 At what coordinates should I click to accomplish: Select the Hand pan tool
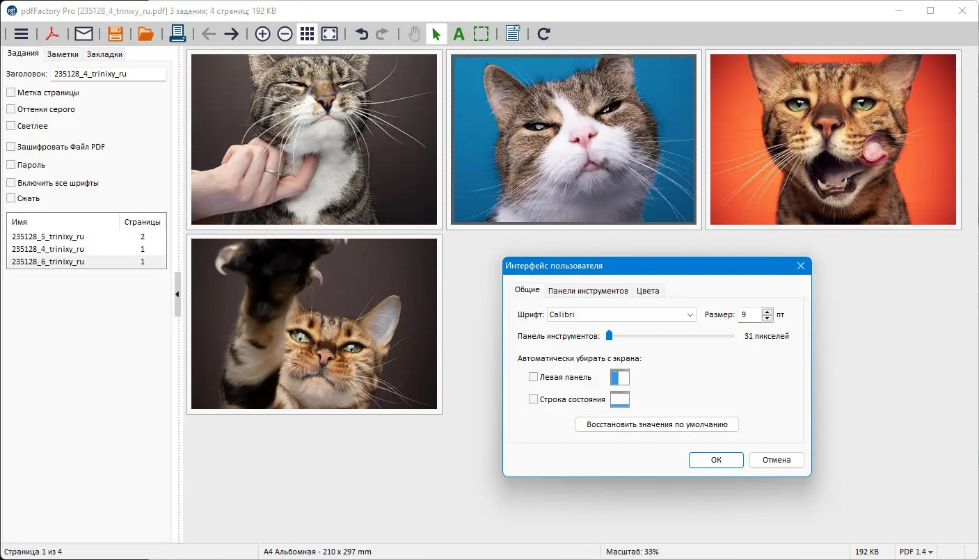tap(414, 33)
